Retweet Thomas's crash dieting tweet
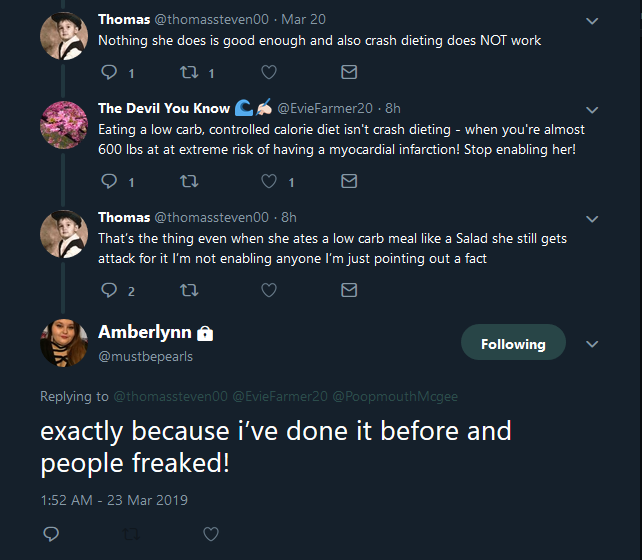Viewport: 642px width, 560px height. 189,72
